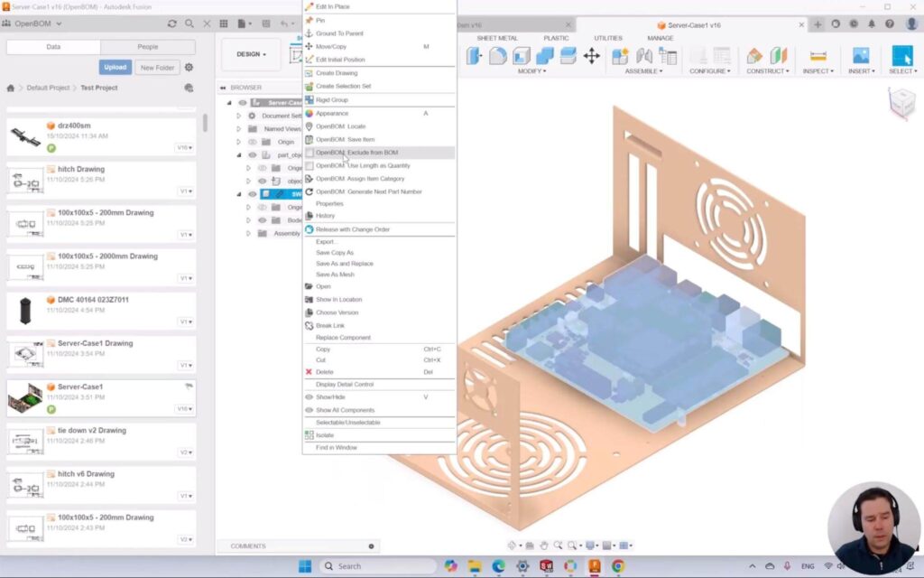The height and width of the screenshot is (578, 924).
Task: Open Google Chrome from the taskbar
Action: [617, 566]
